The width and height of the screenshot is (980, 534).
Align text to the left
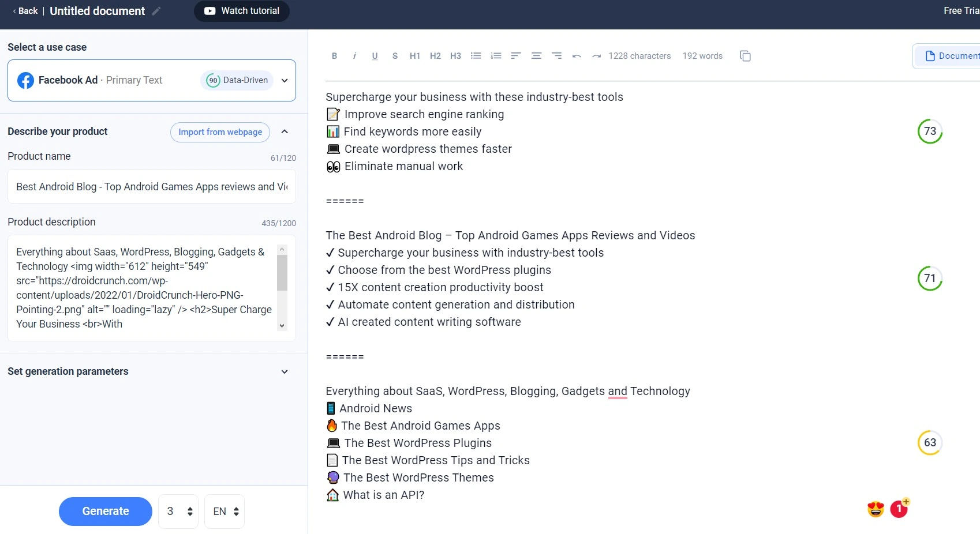pyautogui.click(x=516, y=56)
